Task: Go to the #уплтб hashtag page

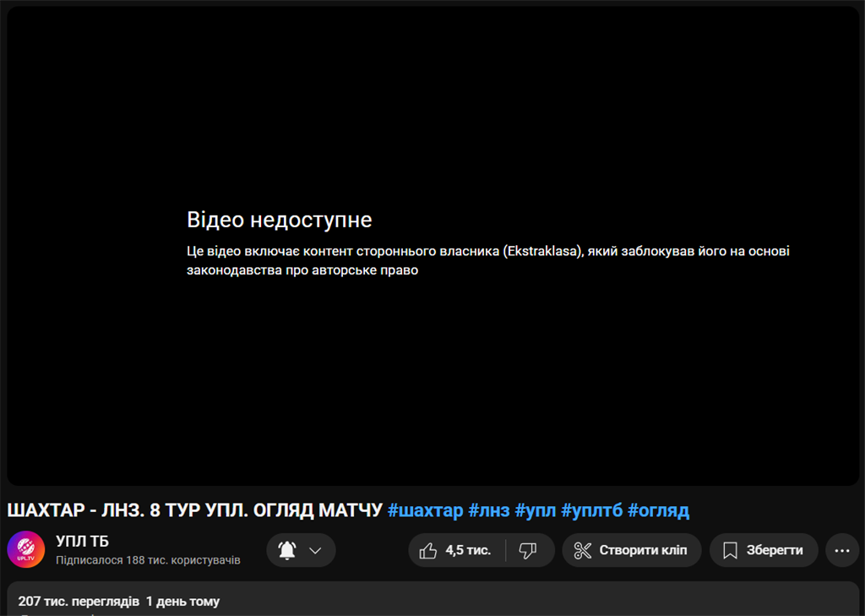Action: pos(591,510)
